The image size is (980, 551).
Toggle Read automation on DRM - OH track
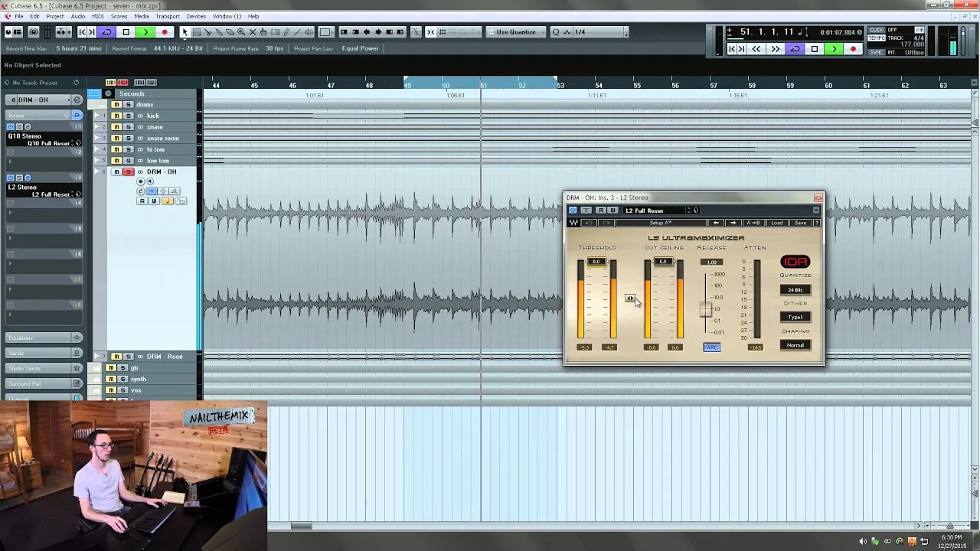coord(142,201)
